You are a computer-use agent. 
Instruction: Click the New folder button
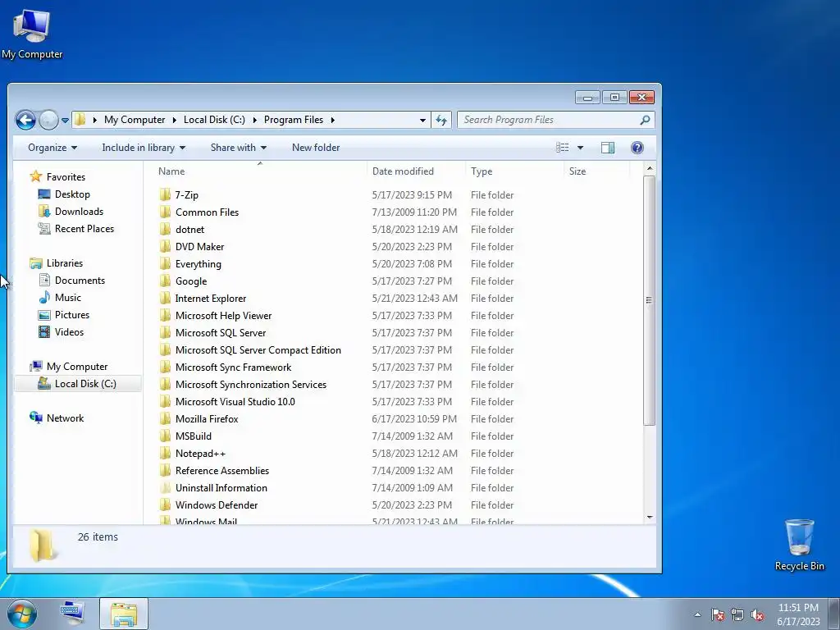[316, 148]
